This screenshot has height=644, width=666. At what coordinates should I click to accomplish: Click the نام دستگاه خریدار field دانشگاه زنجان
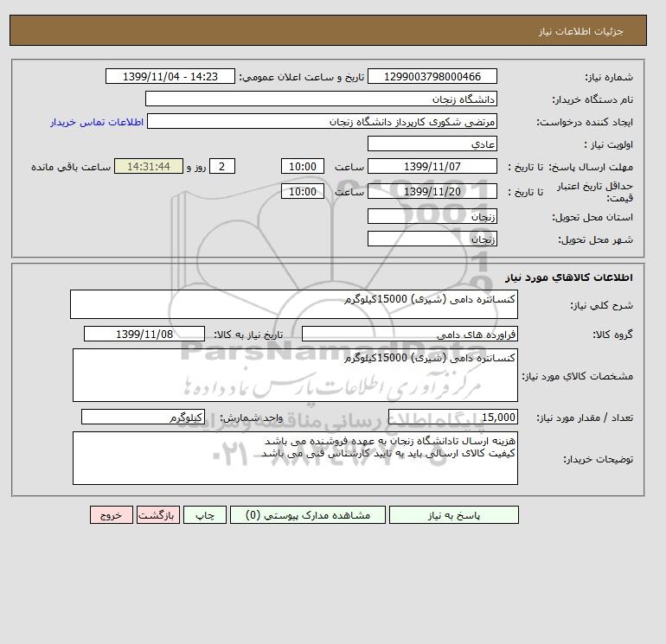(321, 99)
